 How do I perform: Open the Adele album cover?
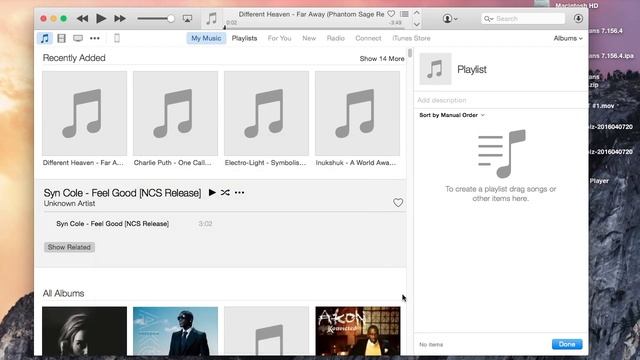pyautogui.click(x=84, y=331)
